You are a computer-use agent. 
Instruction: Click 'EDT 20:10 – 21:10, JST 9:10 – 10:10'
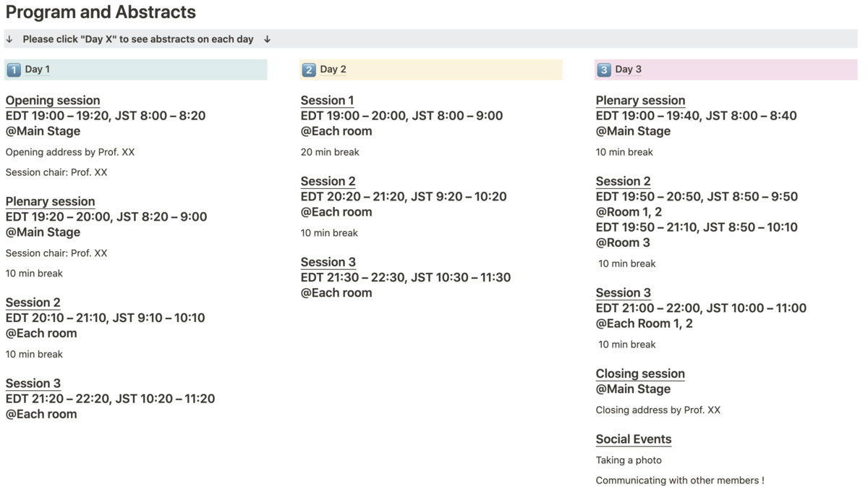106,318
